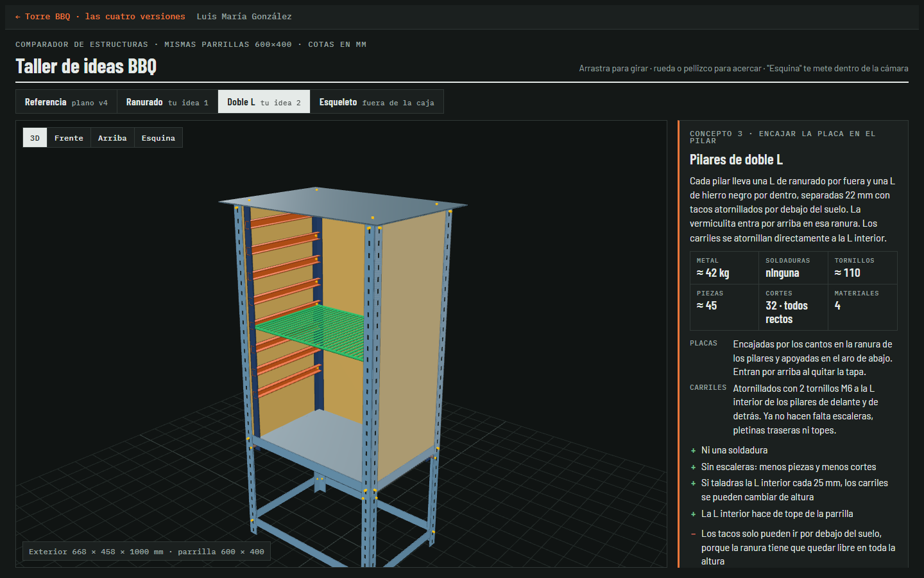Click the 'Sin escaleras' advantage line
The width and height of the screenshot is (924, 578).
[789, 467]
